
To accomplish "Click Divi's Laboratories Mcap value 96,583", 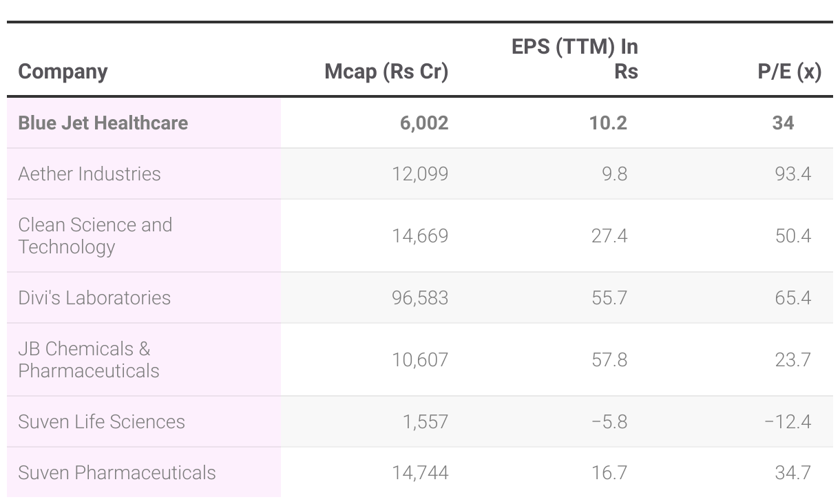I will click(420, 297).
